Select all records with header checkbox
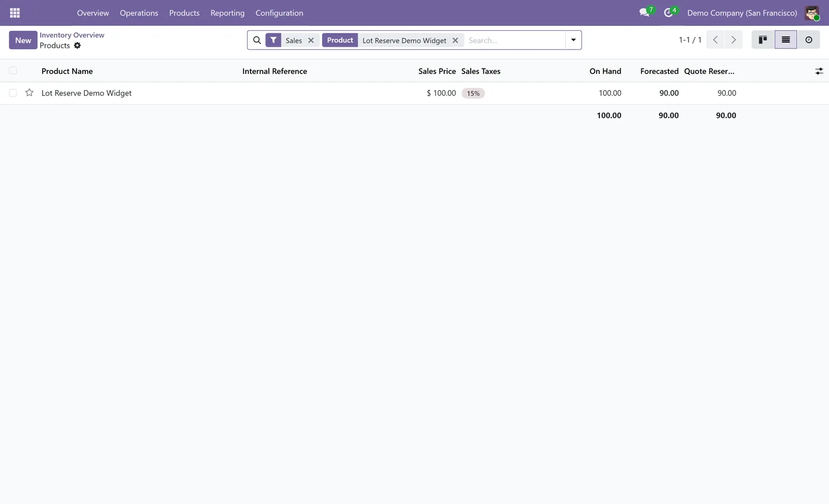 (x=12, y=70)
